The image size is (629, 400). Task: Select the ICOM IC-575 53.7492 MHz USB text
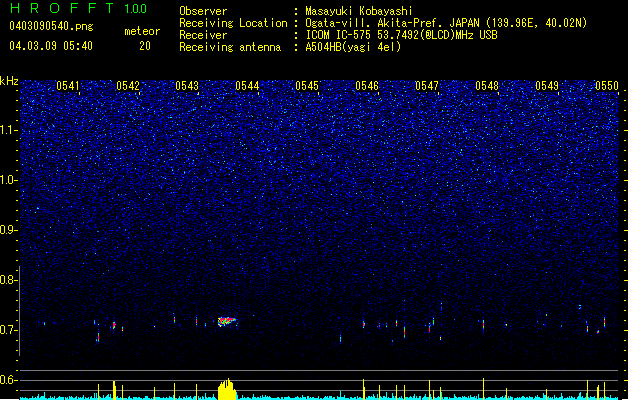(x=401, y=35)
